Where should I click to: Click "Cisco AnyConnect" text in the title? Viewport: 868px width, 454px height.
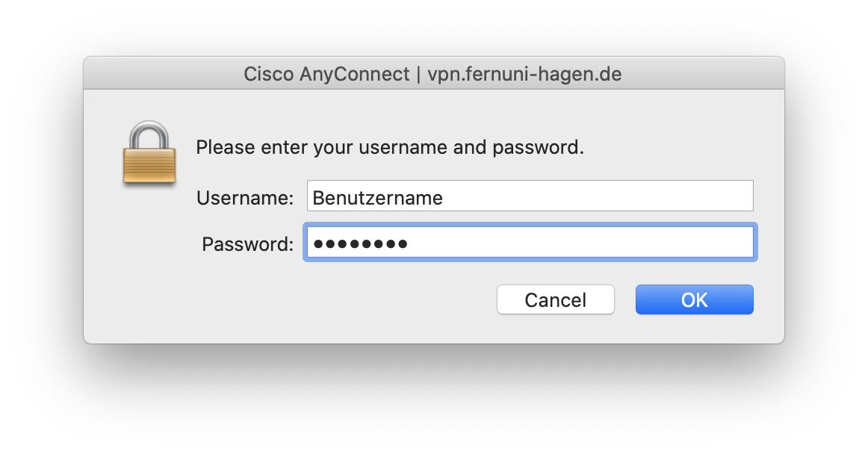[326, 75]
